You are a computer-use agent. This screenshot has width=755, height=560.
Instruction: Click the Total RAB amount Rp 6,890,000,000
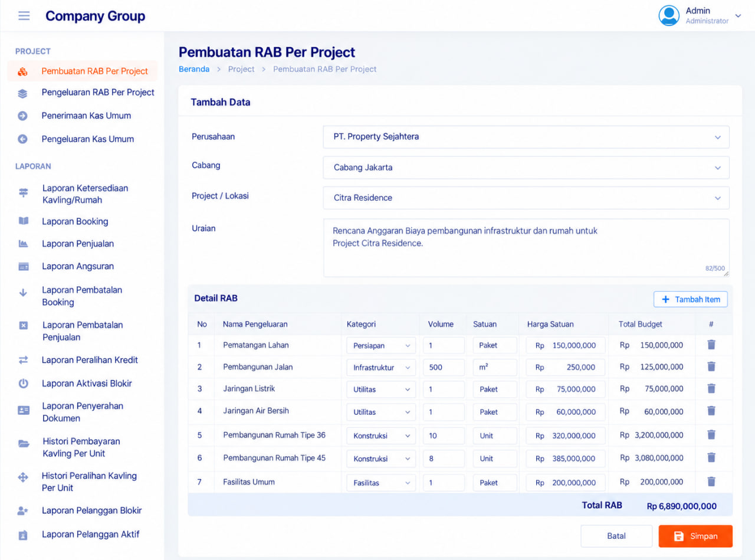click(x=682, y=506)
